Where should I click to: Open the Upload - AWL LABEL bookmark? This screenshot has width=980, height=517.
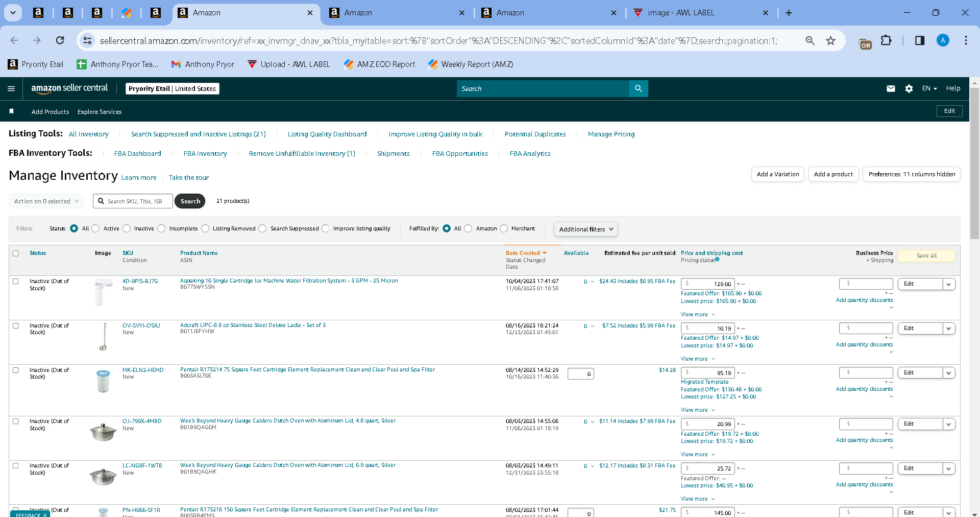tap(288, 64)
